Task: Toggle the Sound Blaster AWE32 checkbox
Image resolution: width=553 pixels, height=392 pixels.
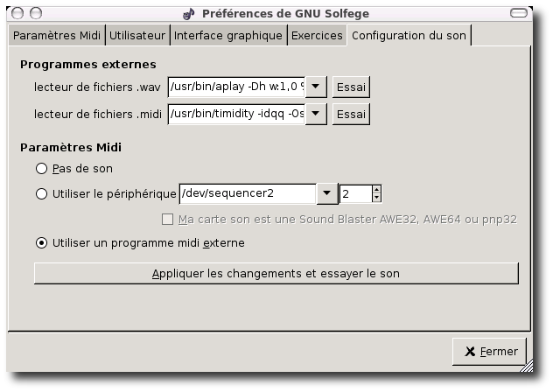Action: (169, 218)
